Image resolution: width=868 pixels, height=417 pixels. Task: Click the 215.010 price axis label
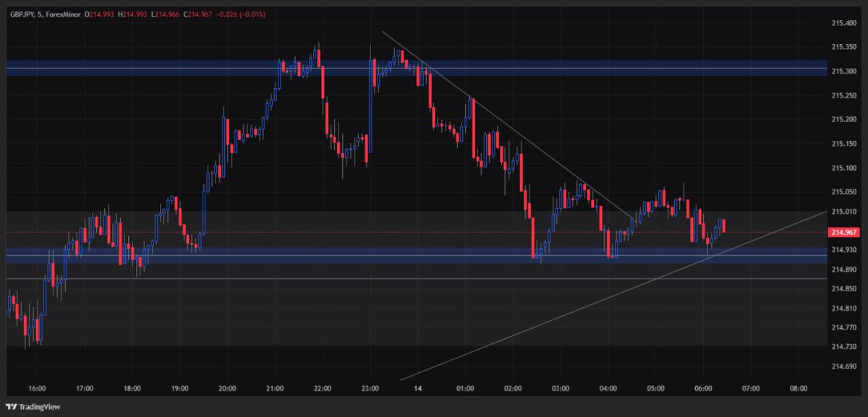pos(845,211)
